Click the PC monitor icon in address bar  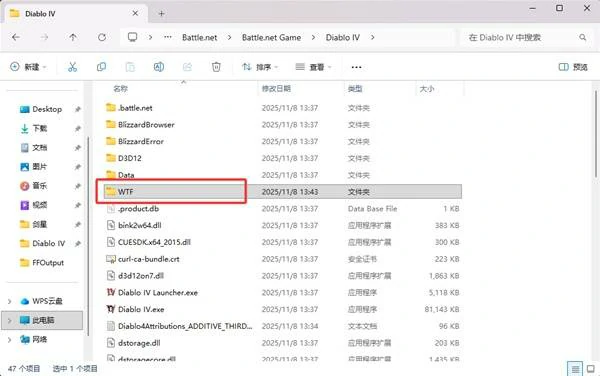[x=132, y=37]
